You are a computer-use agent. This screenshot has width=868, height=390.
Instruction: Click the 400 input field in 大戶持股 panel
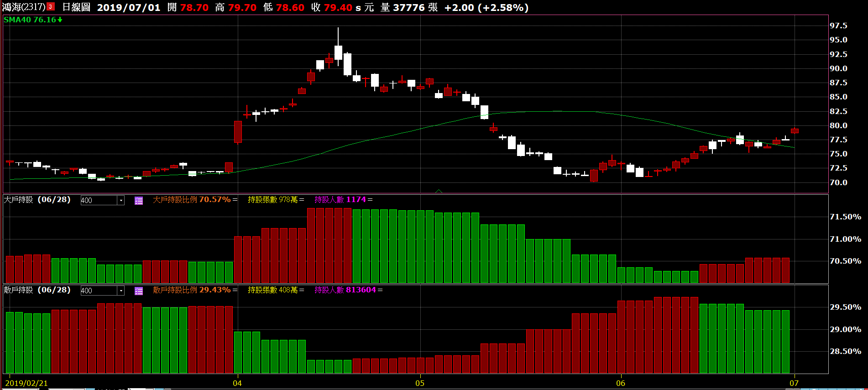99,201
